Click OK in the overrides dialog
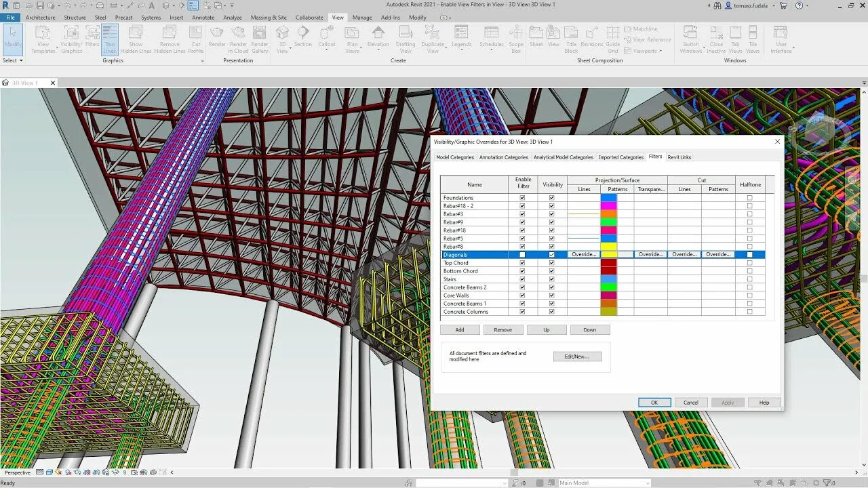868x488 pixels. pos(654,403)
